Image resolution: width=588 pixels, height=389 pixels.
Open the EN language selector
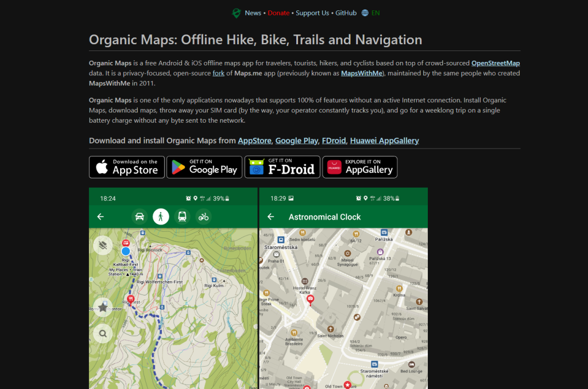point(376,13)
